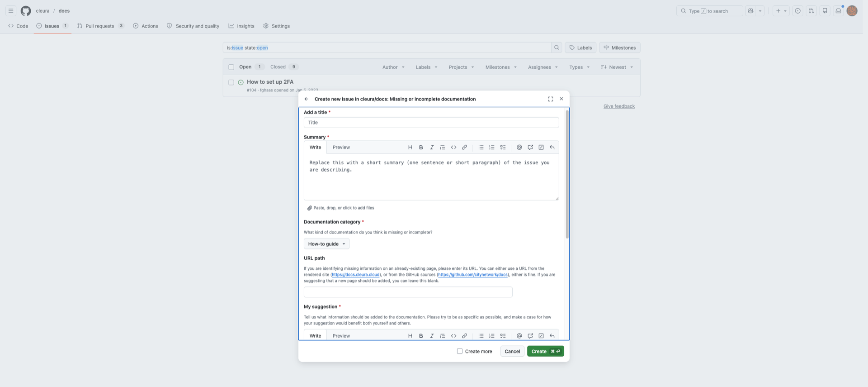
Task: View your issues from the header icon
Action: point(798,11)
